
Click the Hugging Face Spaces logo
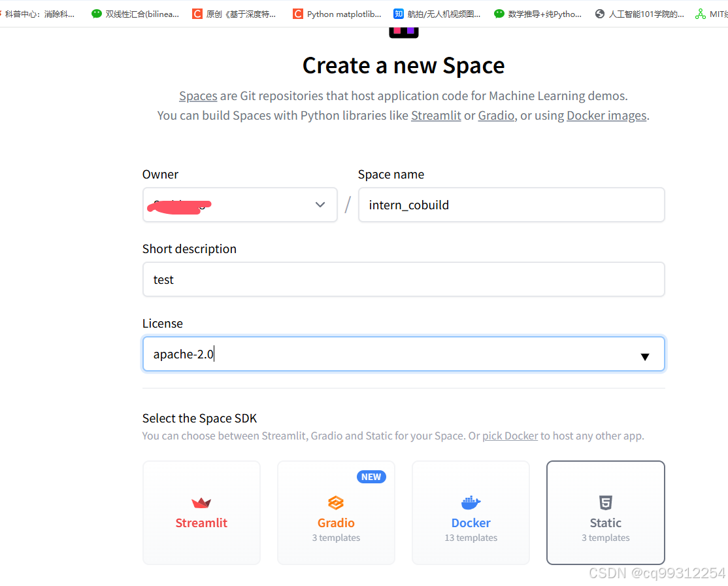point(403,32)
